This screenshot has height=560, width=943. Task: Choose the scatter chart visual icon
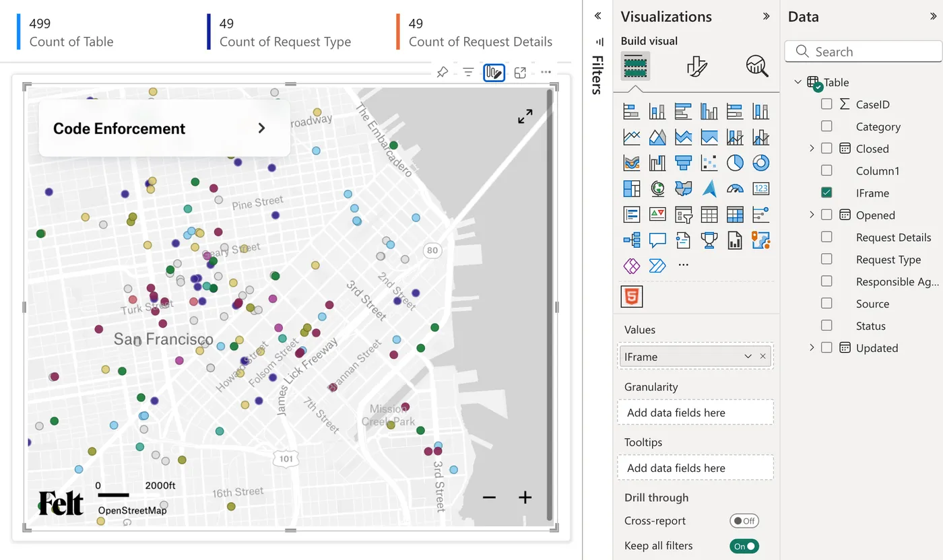pyautogui.click(x=709, y=163)
